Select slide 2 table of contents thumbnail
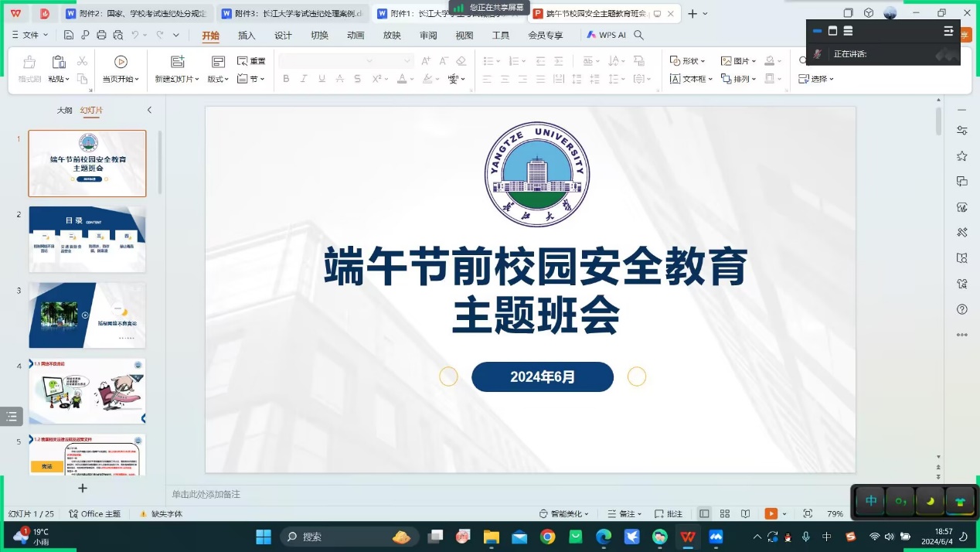 point(87,239)
